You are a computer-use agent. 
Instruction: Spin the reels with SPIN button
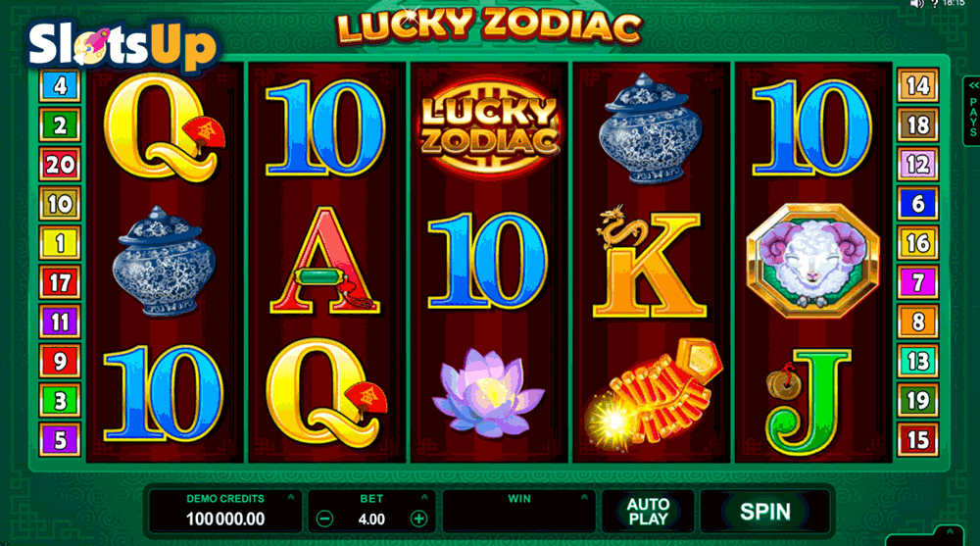[765, 512]
